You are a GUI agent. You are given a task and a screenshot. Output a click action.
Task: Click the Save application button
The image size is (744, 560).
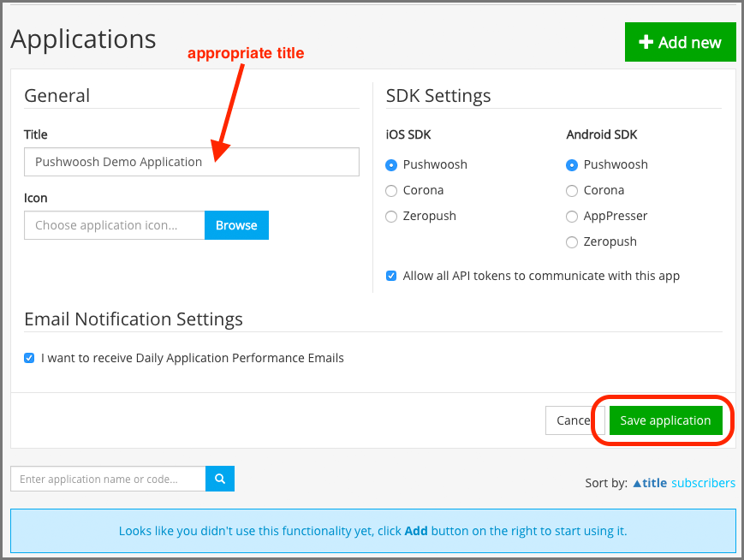pyautogui.click(x=666, y=420)
